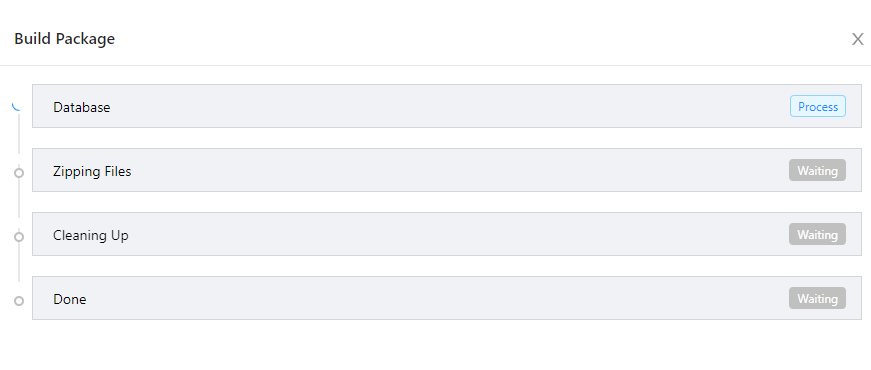Select the Done step label
The image size is (871, 370).
(x=69, y=299)
